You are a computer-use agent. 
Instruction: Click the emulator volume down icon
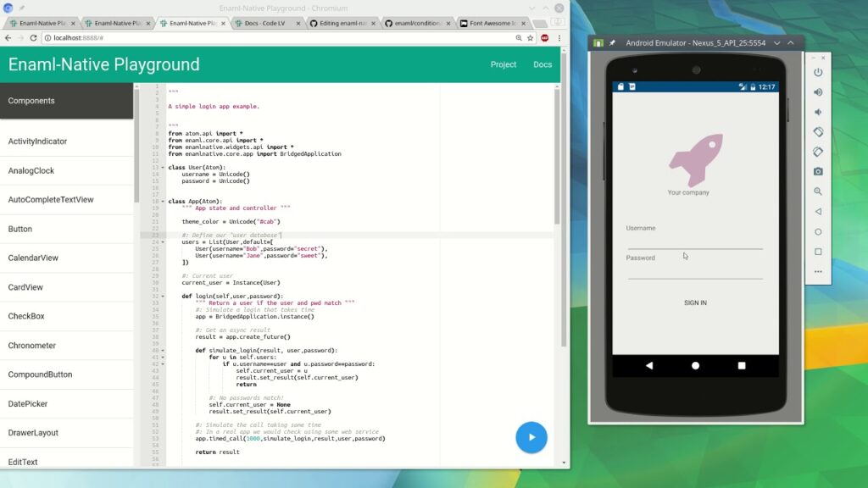[x=818, y=112]
